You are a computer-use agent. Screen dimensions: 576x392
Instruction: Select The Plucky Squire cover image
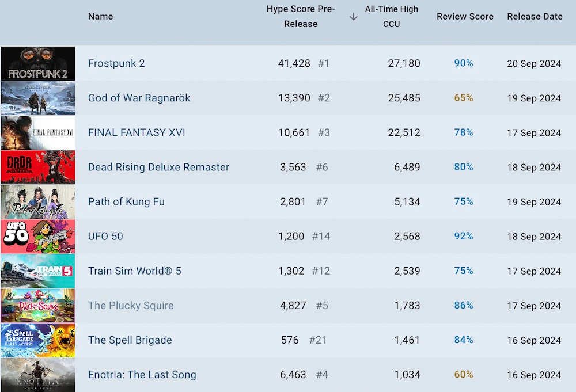(37, 305)
